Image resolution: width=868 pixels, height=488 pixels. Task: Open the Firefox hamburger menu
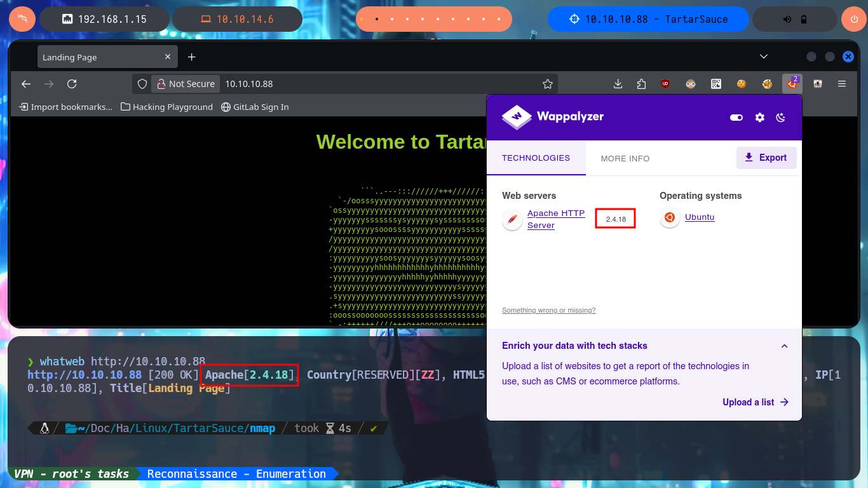point(842,84)
